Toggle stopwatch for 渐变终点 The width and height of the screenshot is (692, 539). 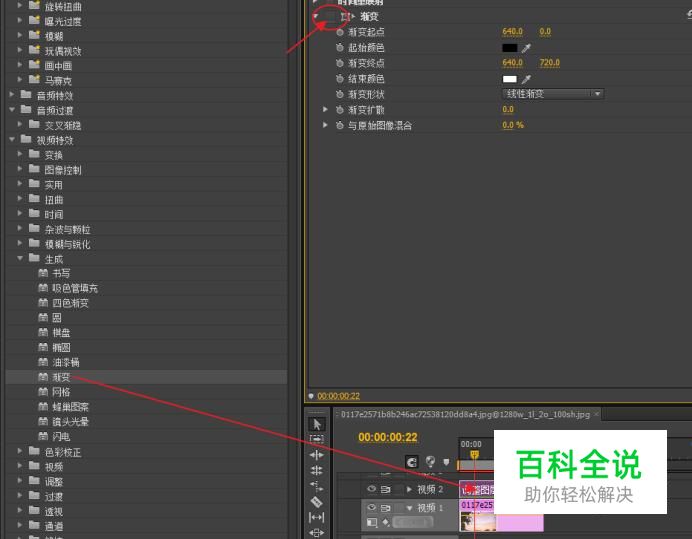click(339, 63)
